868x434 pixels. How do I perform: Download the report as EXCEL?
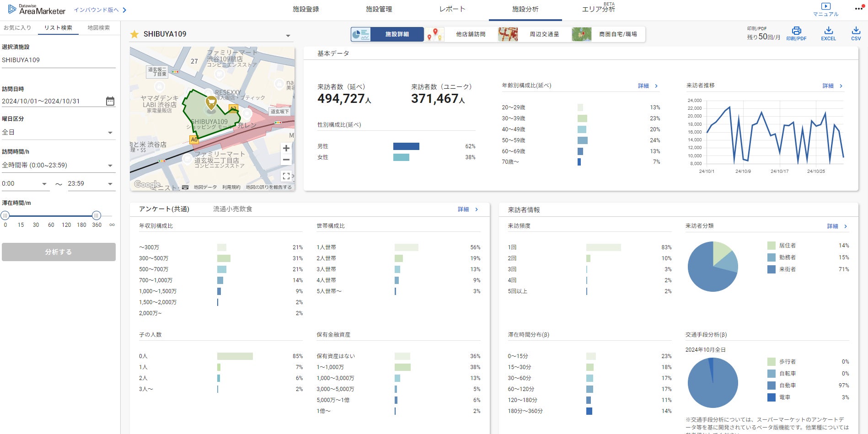828,31
